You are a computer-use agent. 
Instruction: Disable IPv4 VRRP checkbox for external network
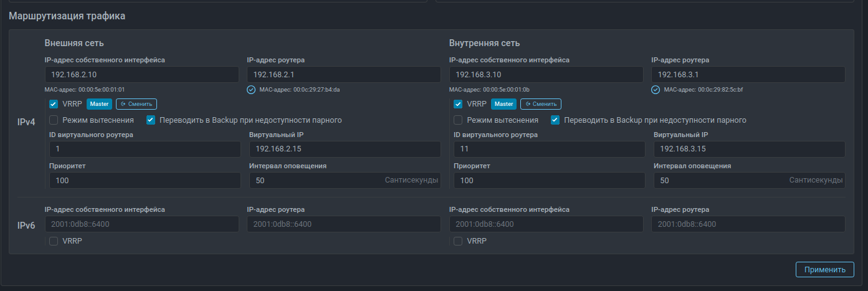coord(54,104)
